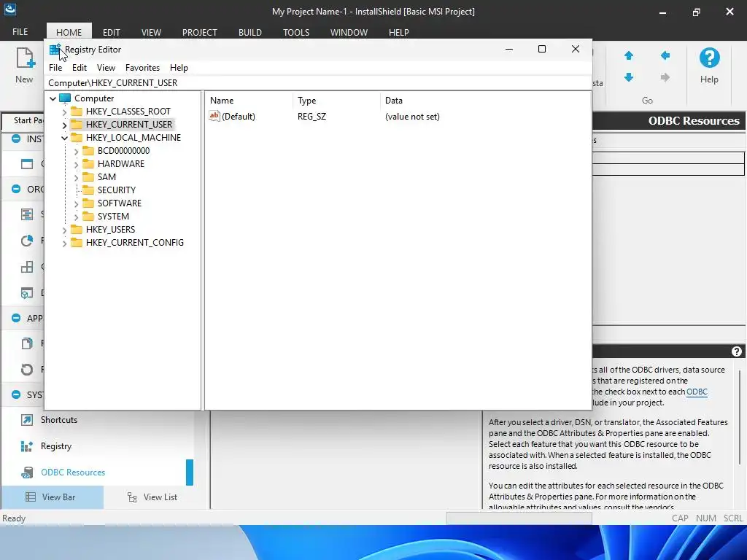The image size is (747, 560).
Task: Click the '(value not set)' data cell
Action: coord(412,117)
